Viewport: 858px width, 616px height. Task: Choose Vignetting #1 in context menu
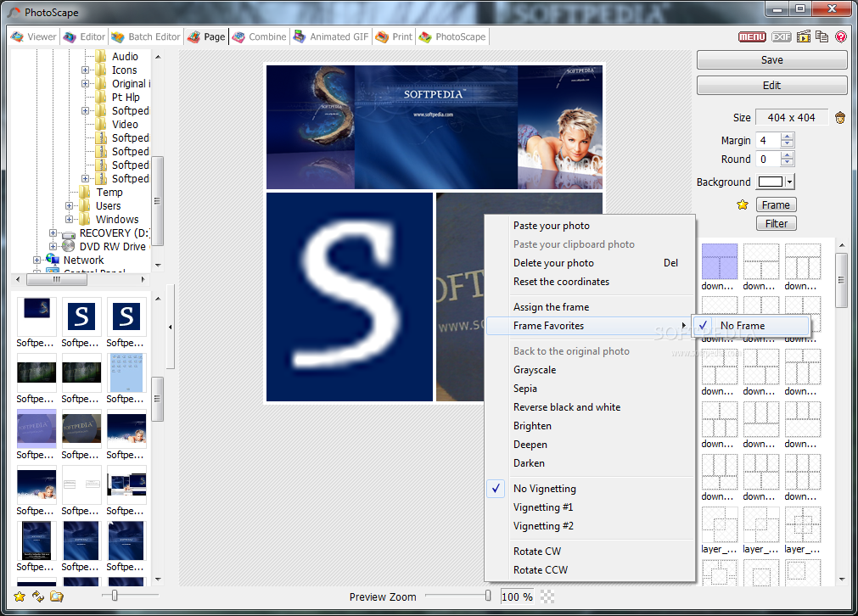pyautogui.click(x=543, y=507)
